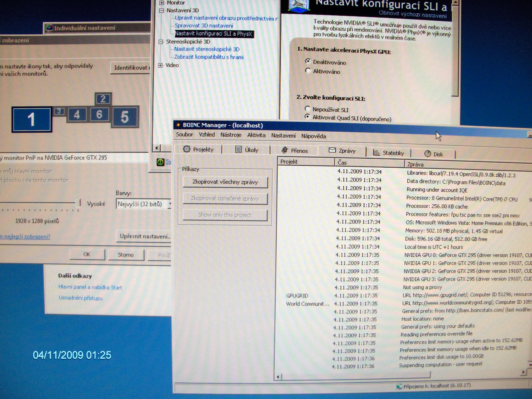Open Hlavní panel a nabídka Start link
The height and width of the screenshot is (399, 532).
tap(90, 287)
